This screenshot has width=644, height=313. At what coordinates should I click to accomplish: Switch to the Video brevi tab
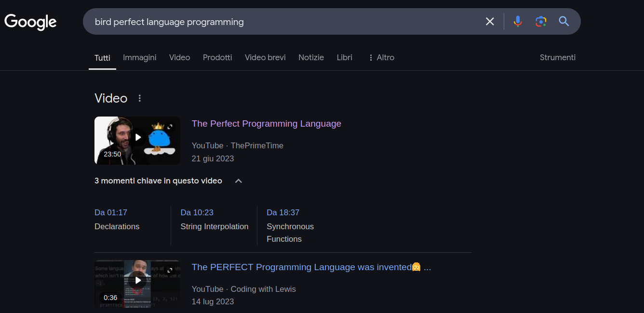coord(265,57)
